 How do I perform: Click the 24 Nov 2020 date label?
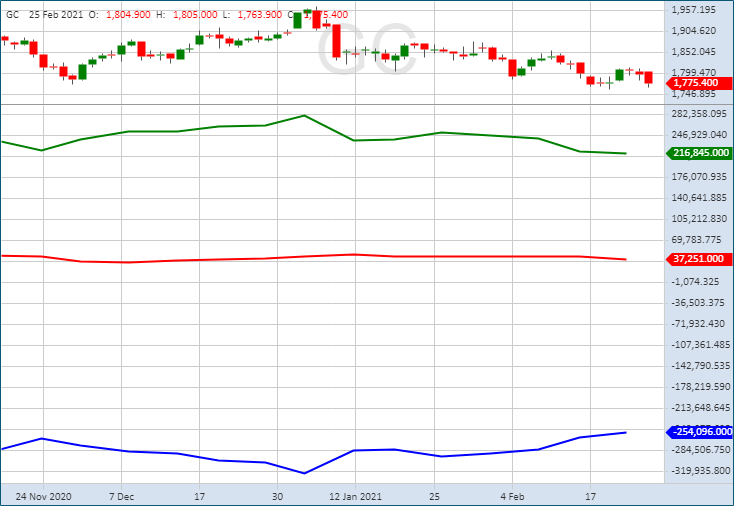44,497
